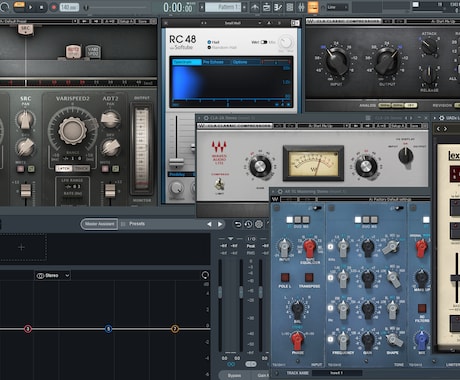Viewport: 460px width, 380px height.
Task: Click Master Assistant button in Ozone
Action: 99,224
